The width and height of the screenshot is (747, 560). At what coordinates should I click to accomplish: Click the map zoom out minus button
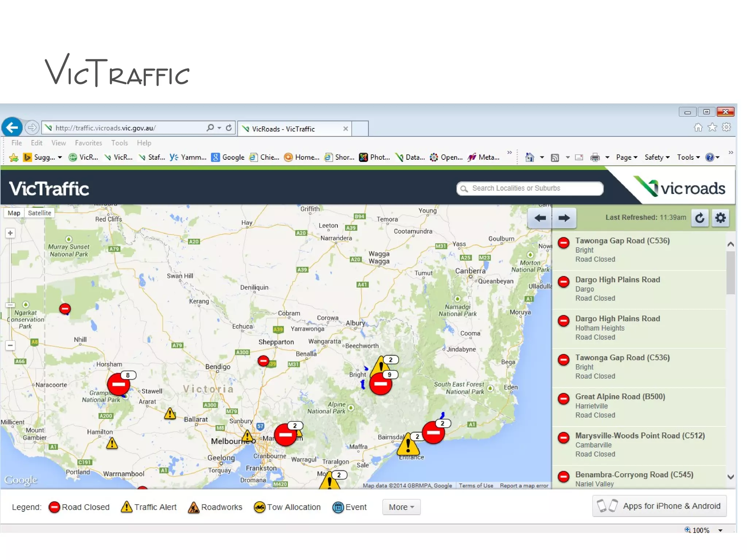click(x=10, y=345)
